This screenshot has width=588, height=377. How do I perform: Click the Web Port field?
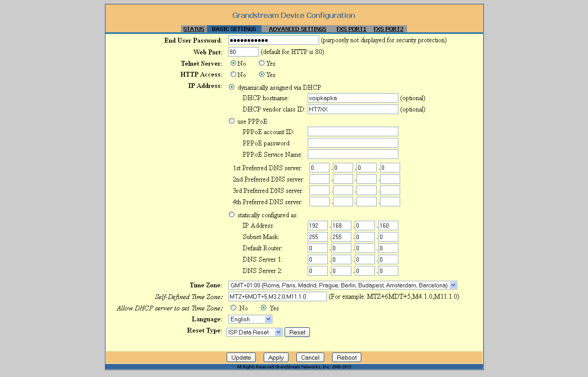point(244,52)
